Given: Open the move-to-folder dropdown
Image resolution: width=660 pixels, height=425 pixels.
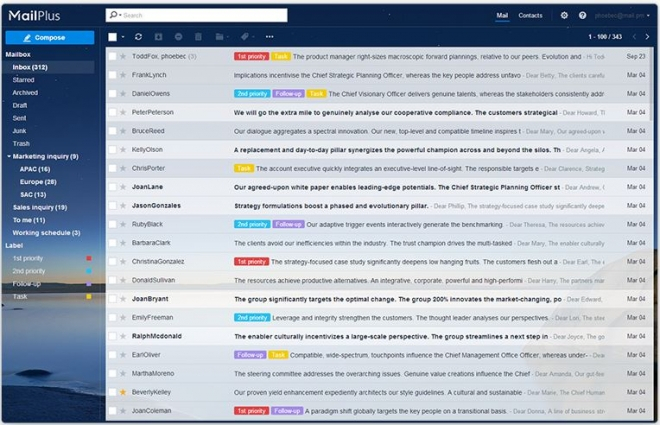Looking at the screenshot, I should tap(222, 37).
